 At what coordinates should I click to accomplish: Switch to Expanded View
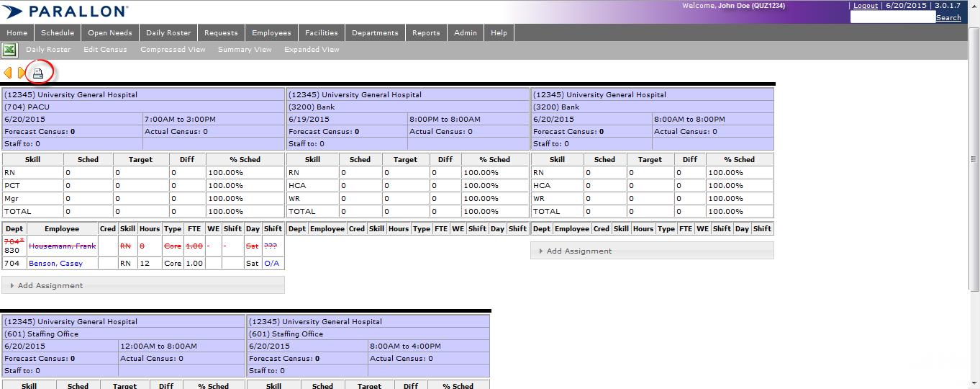click(x=312, y=50)
